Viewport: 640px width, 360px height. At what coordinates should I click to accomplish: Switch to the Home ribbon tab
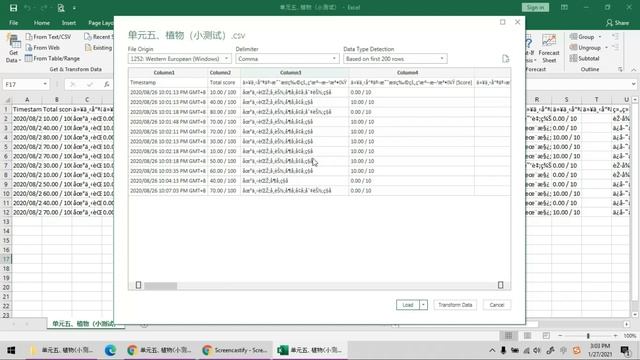tap(42, 23)
